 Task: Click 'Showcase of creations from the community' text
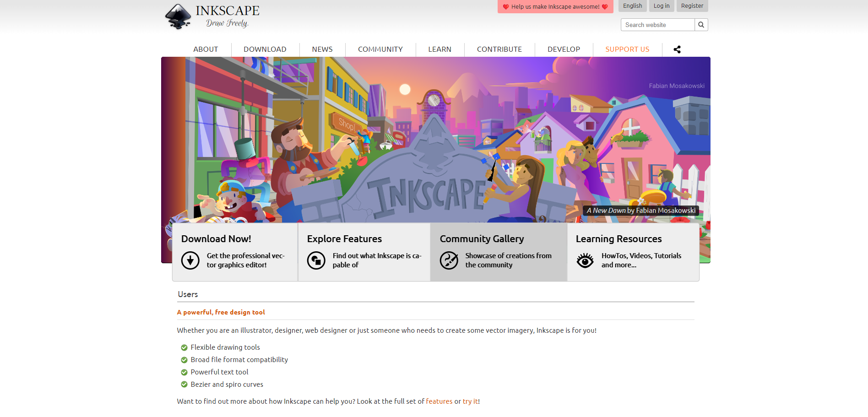point(509,260)
